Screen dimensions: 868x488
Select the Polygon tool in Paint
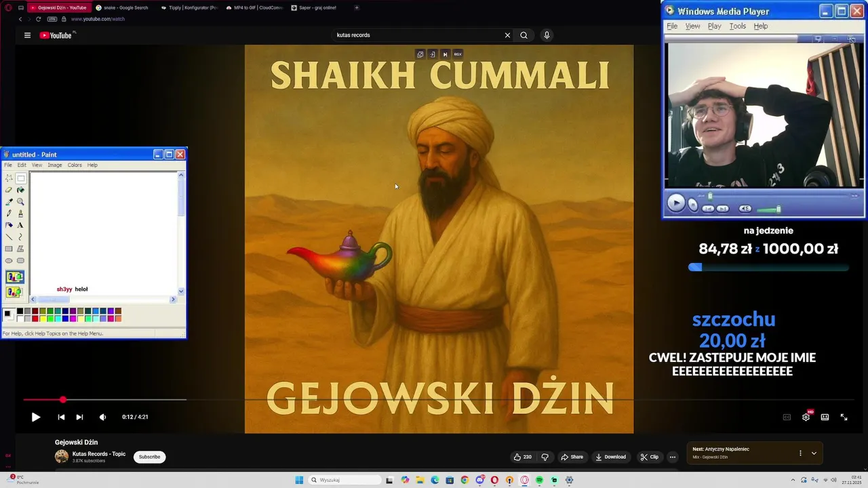[20, 249]
